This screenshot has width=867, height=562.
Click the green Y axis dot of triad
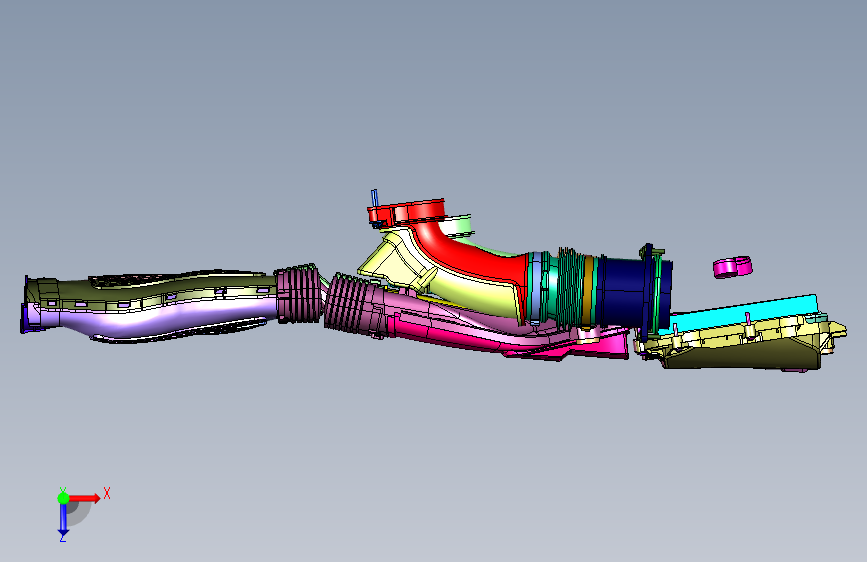(63, 498)
